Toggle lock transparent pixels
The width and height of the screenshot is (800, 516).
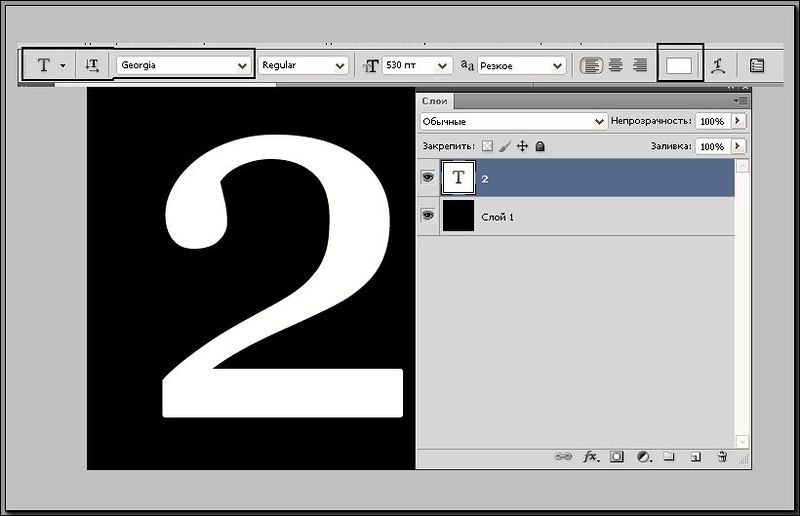coord(487,146)
